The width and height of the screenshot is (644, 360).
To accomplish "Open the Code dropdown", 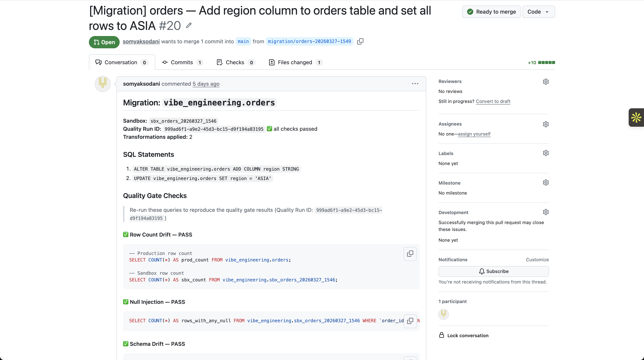I will [x=538, y=12].
